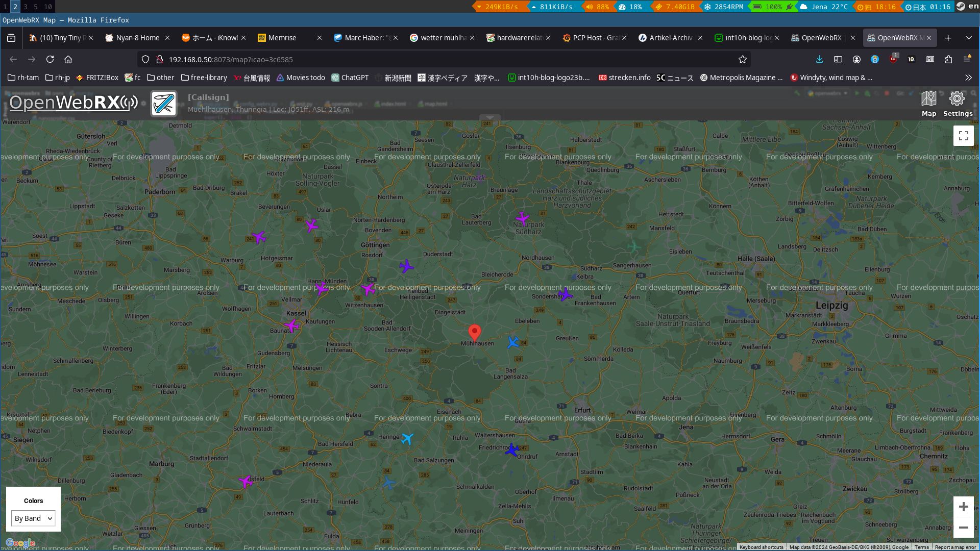Select the purple aircraft near Sondershausen
Image resolution: width=980 pixels, height=551 pixels.
pos(565,294)
